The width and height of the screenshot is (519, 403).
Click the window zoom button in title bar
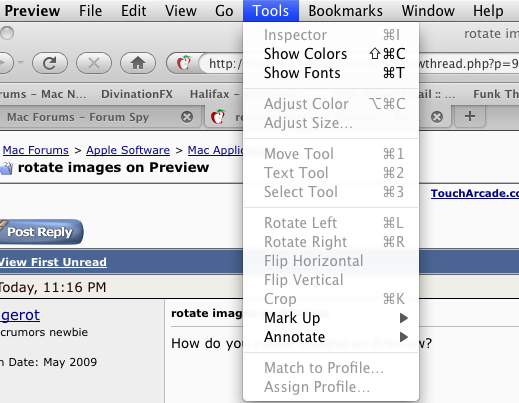point(7,33)
